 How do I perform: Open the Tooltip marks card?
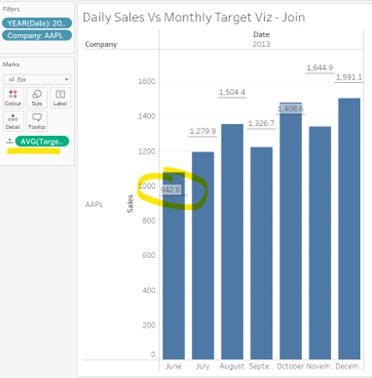tap(37, 121)
